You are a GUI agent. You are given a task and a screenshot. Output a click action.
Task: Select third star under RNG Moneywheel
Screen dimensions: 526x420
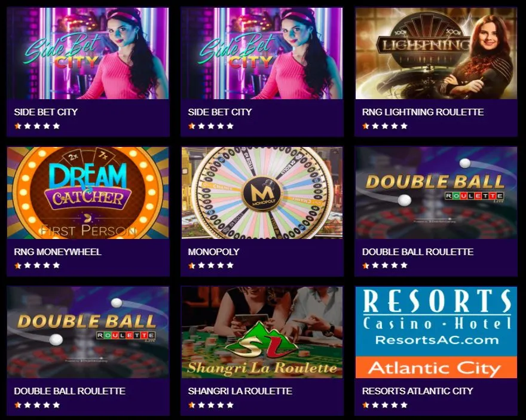(x=37, y=265)
